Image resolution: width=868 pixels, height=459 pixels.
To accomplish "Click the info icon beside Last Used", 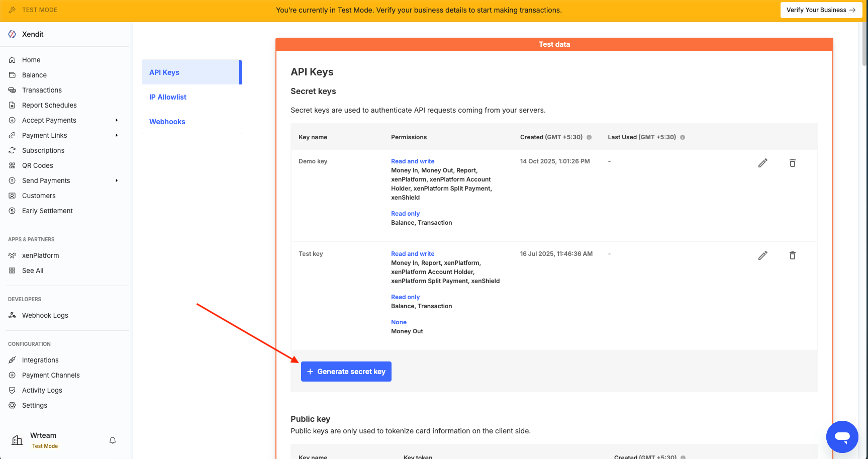I will tap(683, 137).
